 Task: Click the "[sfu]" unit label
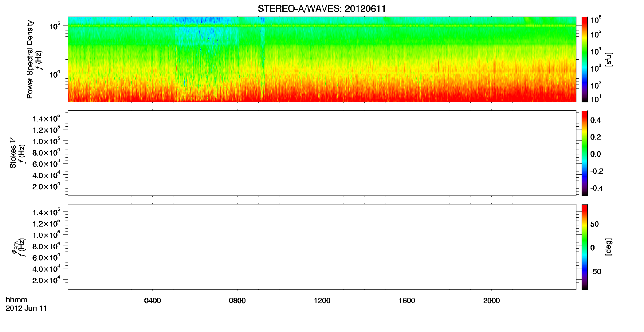coord(608,59)
